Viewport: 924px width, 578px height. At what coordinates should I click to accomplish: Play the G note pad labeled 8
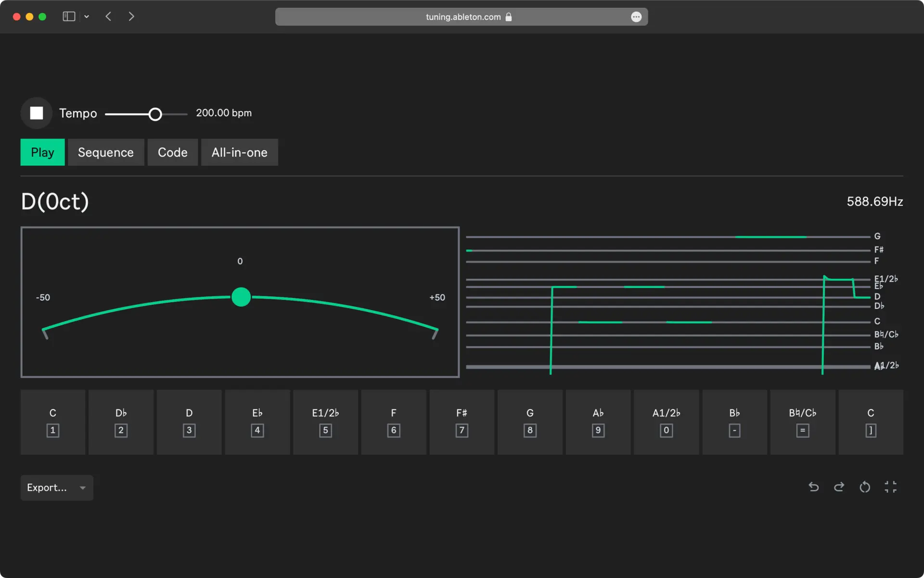pos(530,422)
